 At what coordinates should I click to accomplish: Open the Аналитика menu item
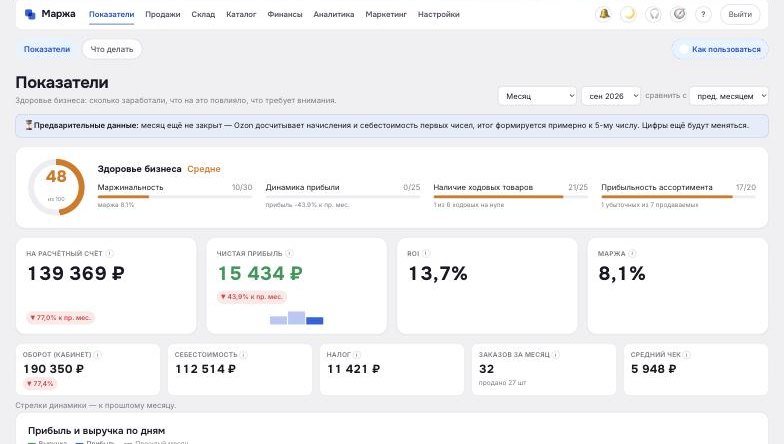[x=334, y=14]
